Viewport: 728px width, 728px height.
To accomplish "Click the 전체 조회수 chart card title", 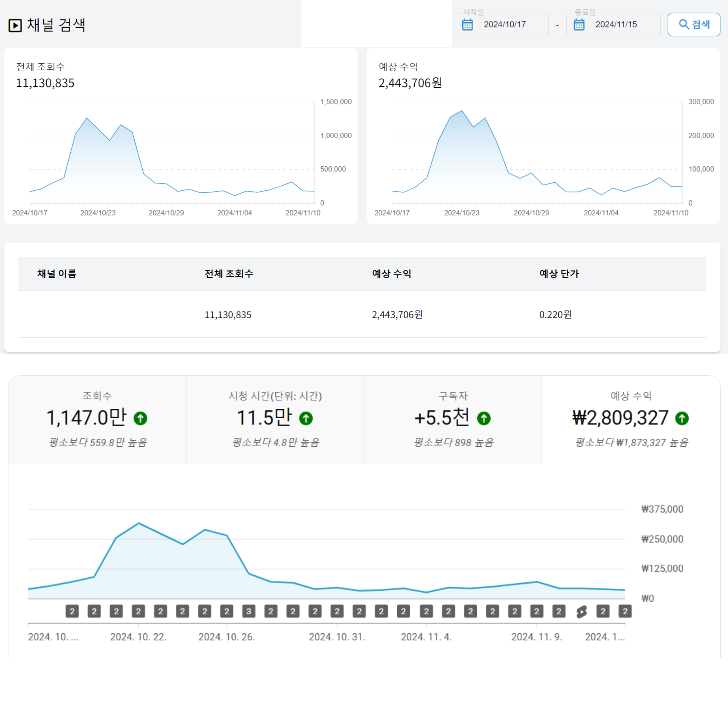I will 40,67.
